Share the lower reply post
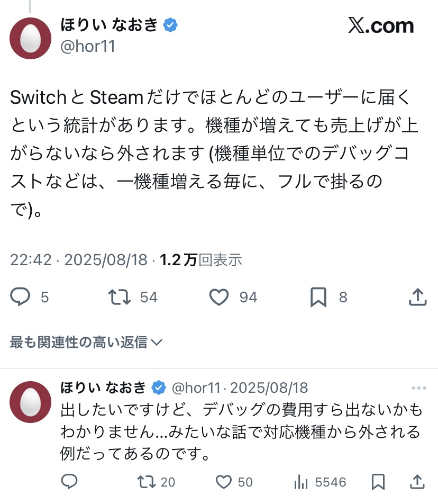This screenshot has height=504, width=438. [418, 482]
